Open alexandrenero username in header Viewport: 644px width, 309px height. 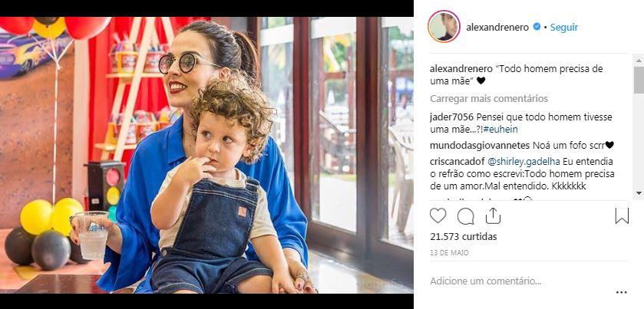[497, 28]
